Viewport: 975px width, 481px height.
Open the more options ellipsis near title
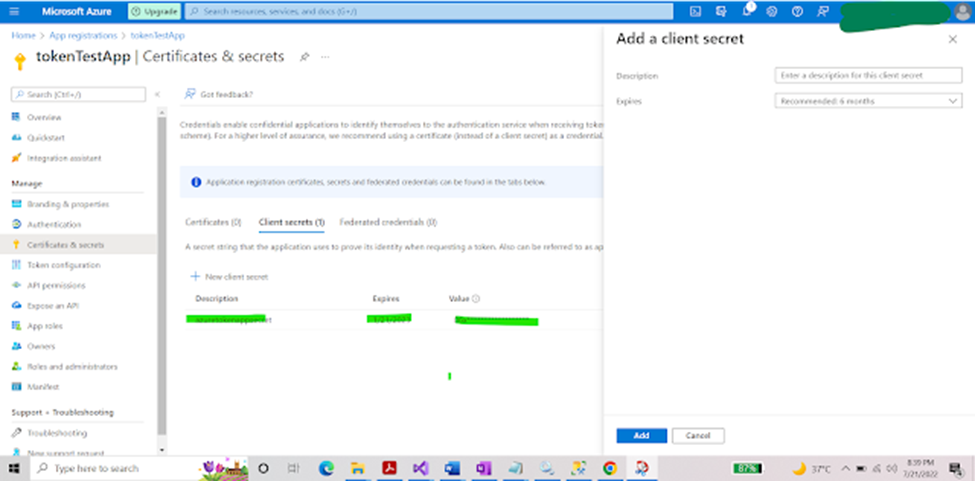tap(325, 57)
